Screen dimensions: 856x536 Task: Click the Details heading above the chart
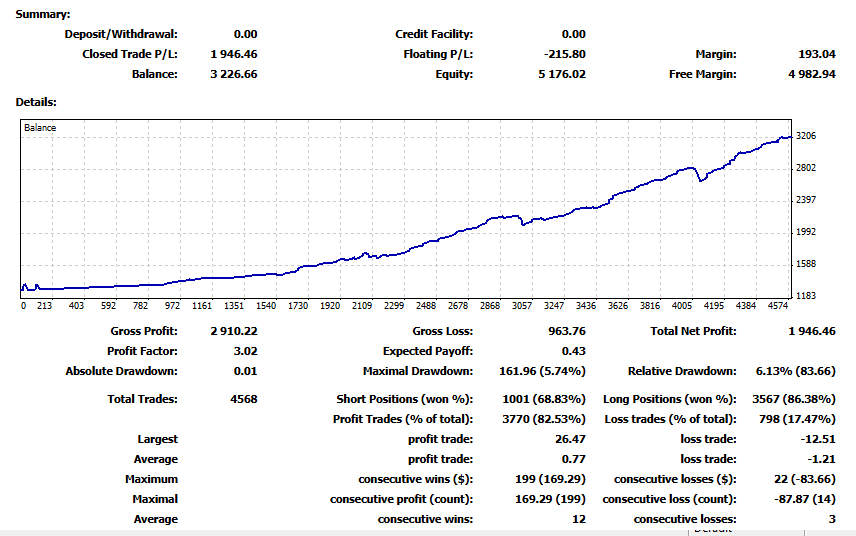coord(36,102)
